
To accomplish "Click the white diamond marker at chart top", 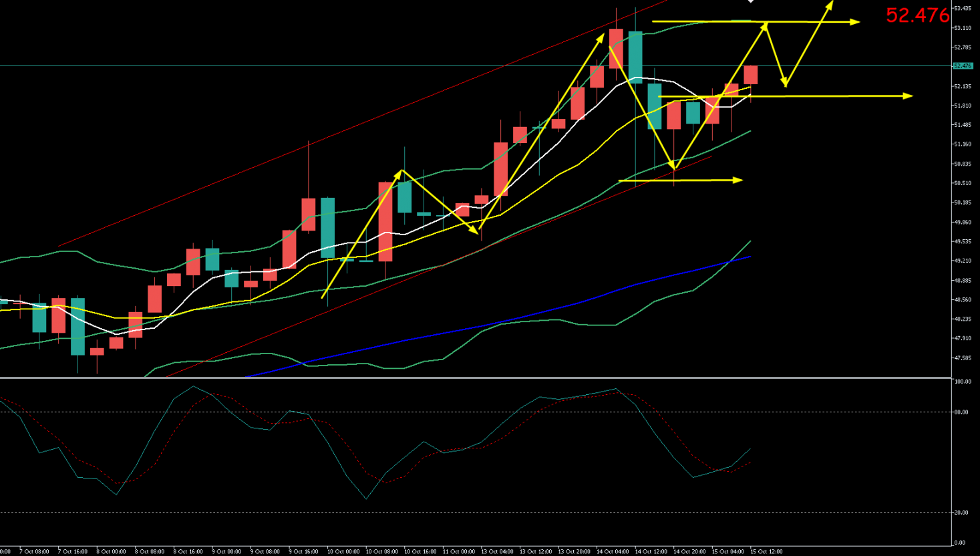I will (x=751, y=1).
